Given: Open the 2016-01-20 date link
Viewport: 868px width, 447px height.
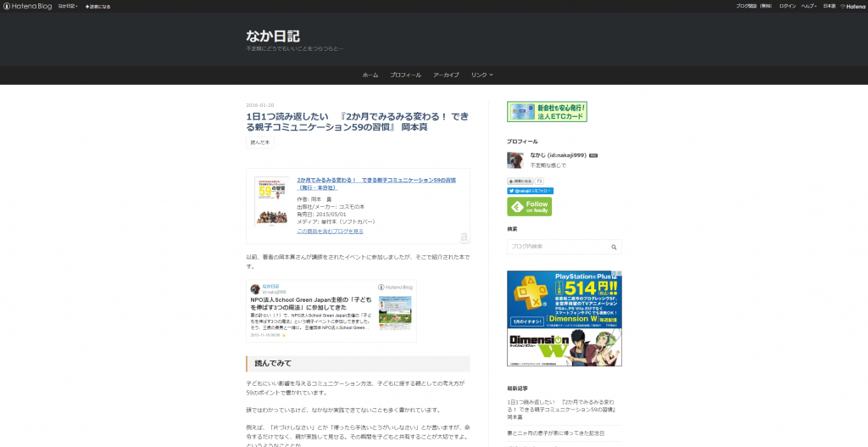Looking at the screenshot, I should point(259,105).
